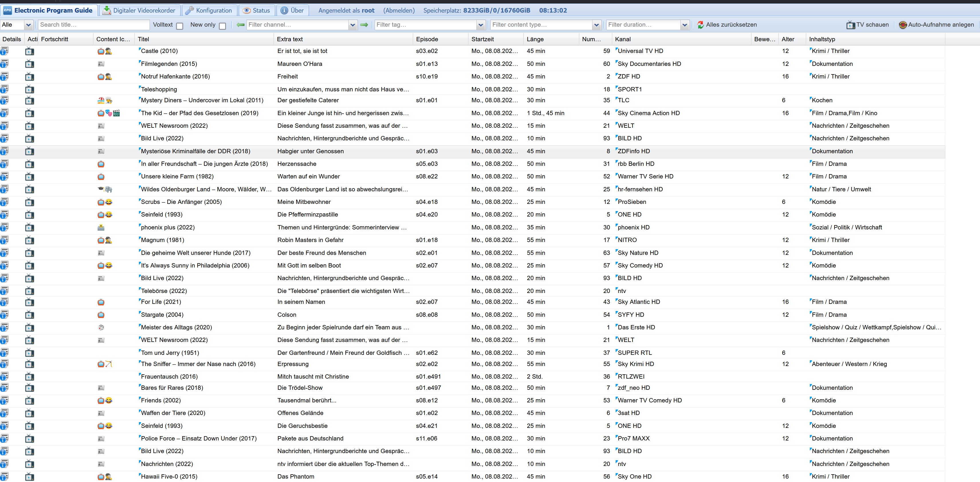Click channel Sky Documentaries HD
The height and width of the screenshot is (482, 980).
click(x=649, y=64)
